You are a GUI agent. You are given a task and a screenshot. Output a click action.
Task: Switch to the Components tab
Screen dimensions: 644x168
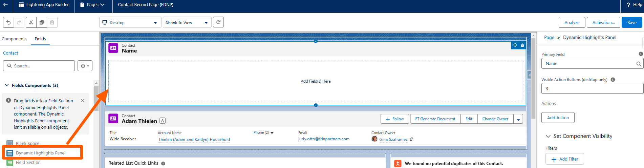point(14,39)
